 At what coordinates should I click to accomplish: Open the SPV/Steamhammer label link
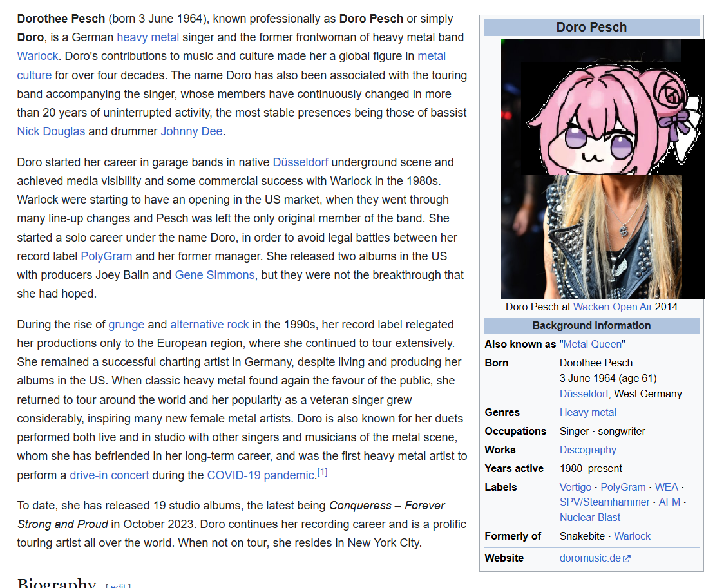[x=605, y=502]
